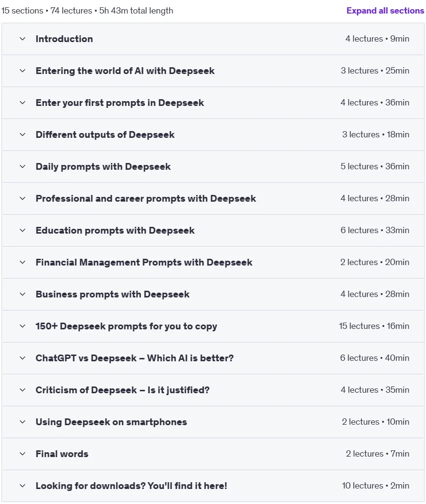The height and width of the screenshot is (504, 426).
Task: Select Business prompts with Deepseek title
Action: click(x=113, y=295)
